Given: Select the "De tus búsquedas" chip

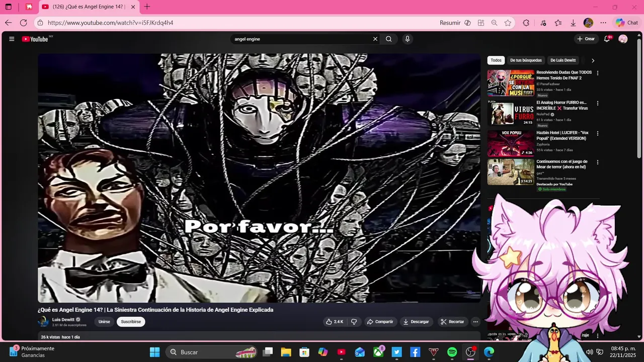Looking at the screenshot, I should [x=526, y=60].
